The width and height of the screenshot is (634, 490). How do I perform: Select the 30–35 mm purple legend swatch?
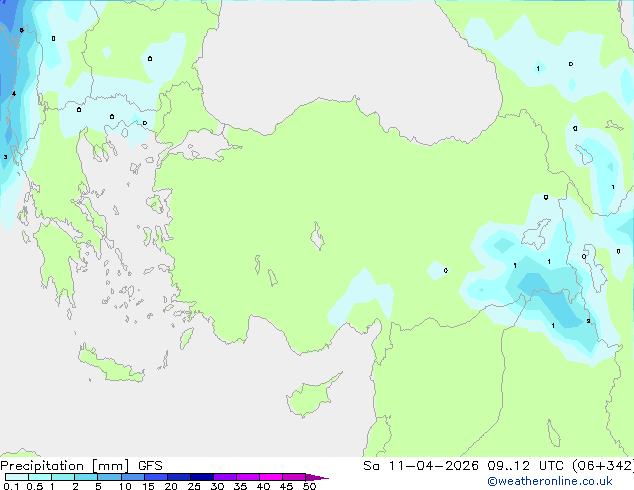pos(225,477)
